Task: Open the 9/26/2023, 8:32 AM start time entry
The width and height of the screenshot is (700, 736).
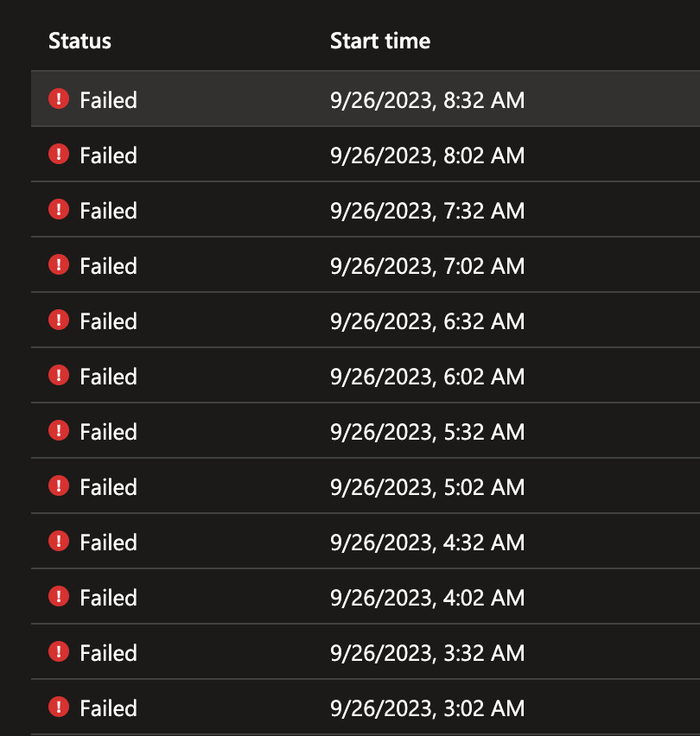Action: 427,100
